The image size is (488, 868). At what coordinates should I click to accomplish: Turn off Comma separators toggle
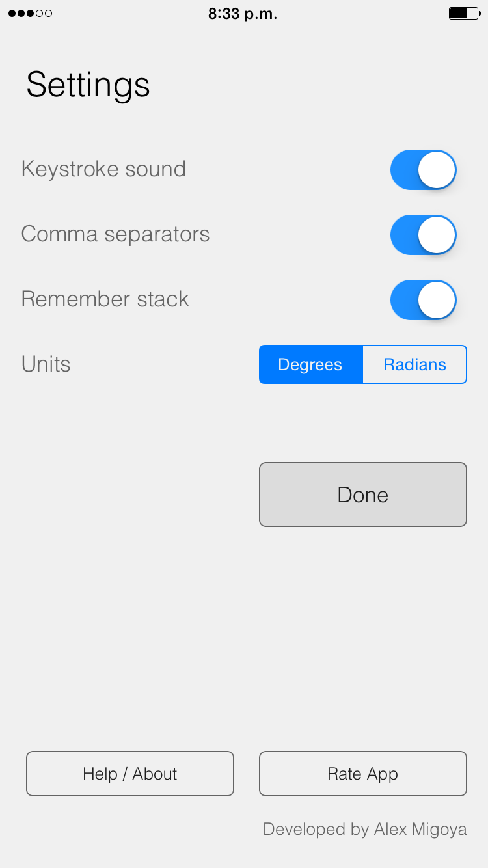424,235
